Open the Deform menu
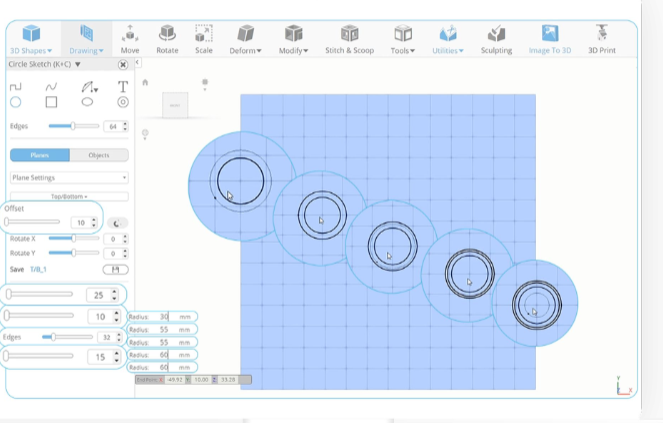Image resolution: width=663 pixels, height=423 pixels. (x=245, y=40)
